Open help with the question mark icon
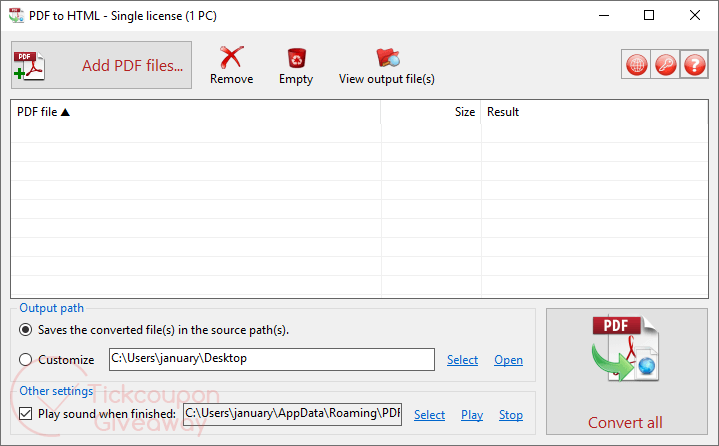 click(x=694, y=64)
